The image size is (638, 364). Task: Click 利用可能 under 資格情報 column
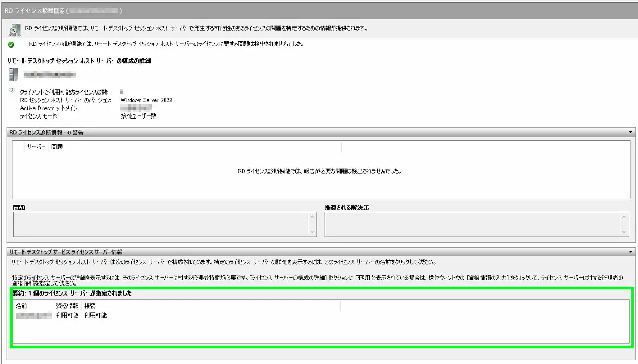tap(67, 315)
